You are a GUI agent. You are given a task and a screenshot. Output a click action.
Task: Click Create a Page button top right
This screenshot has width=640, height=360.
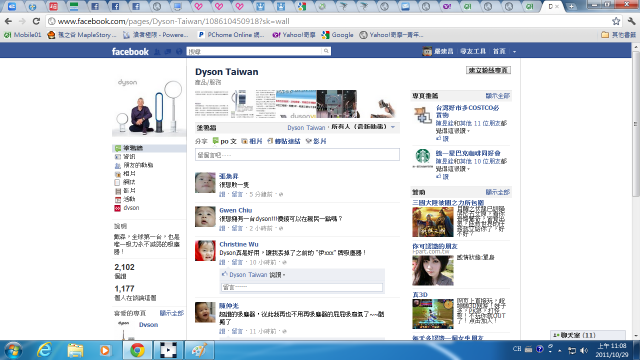pyautogui.click(x=488, y=70)
